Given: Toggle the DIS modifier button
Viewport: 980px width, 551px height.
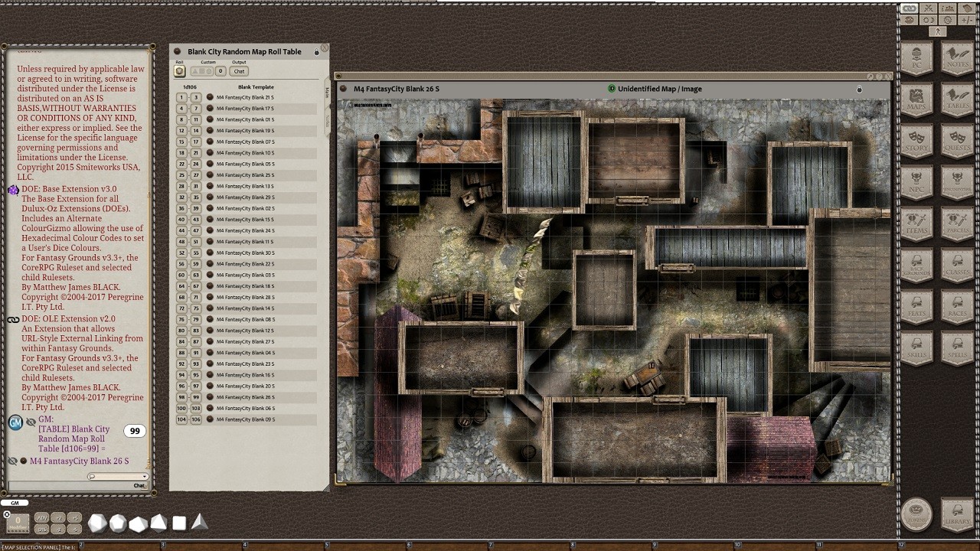Looking at the screenshot, I should click(x=42, y=529).
